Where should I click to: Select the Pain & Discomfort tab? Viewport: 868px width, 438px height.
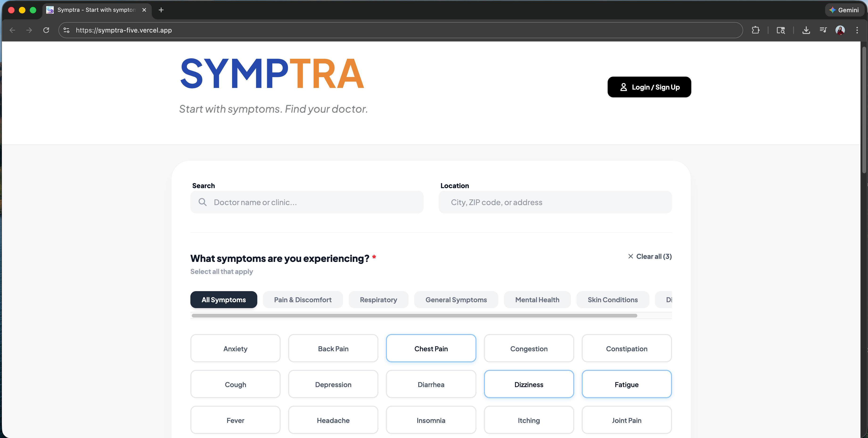tap(302, 299)
